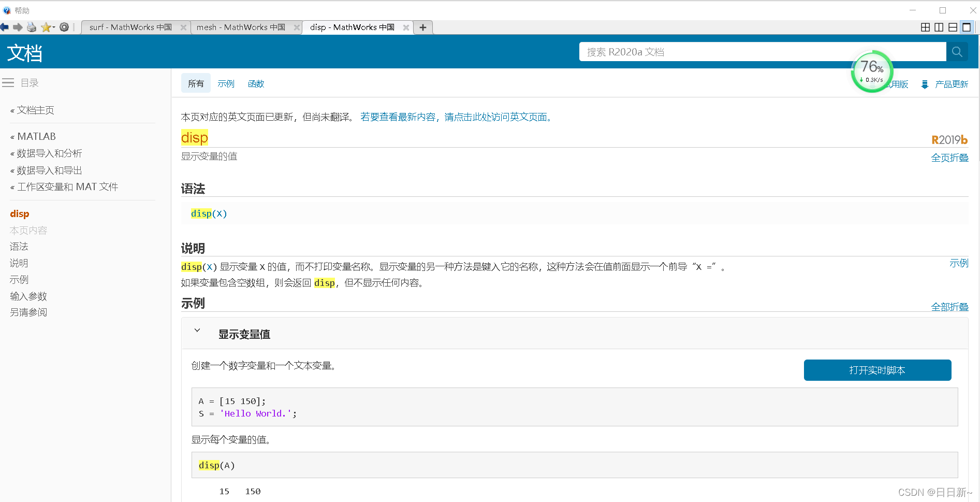Click the forward navigation arrow
980x502 pixels.
click(18, 27)
